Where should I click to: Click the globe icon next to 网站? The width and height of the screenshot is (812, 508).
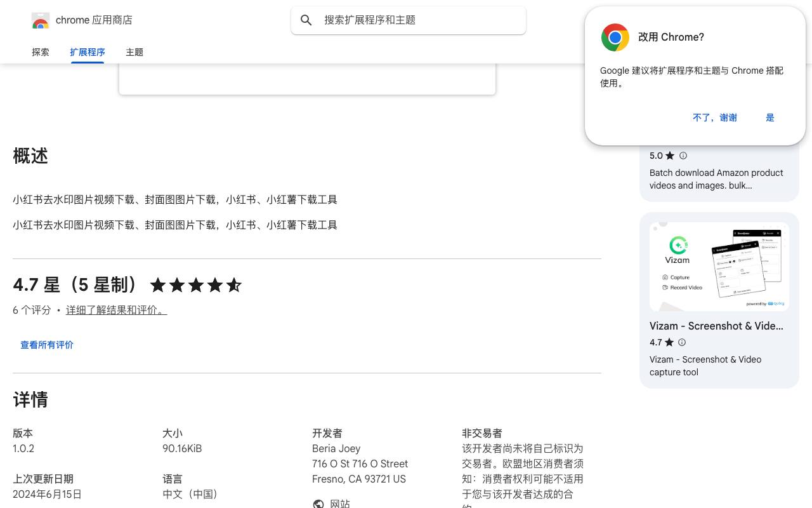tap(318, 504)
